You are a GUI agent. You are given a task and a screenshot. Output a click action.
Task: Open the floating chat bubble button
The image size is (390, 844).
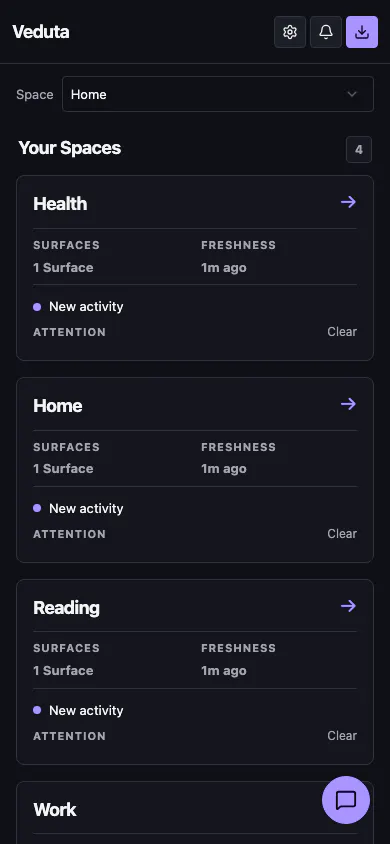(x=346, y=800)
